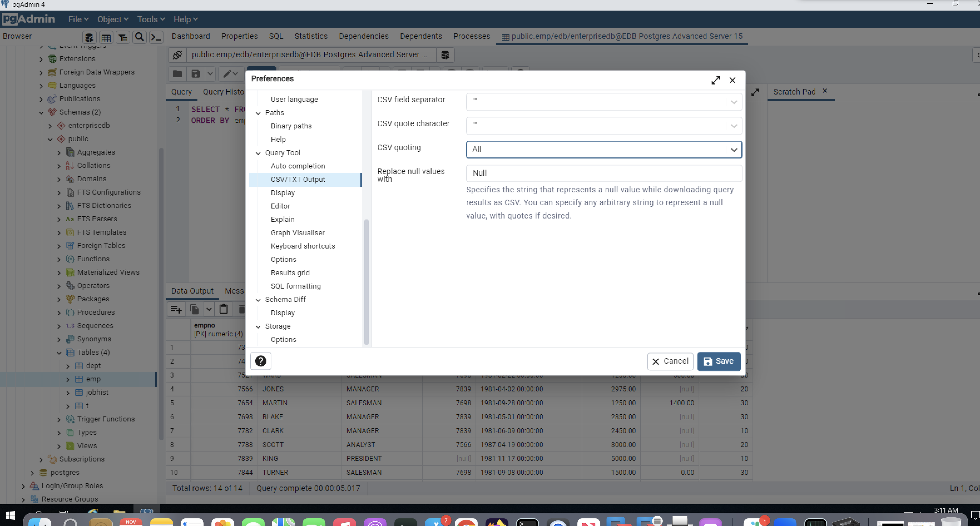980x526 pixels.
Task: Cancel the Preferences dialog
Action: (x=670, y=361)
